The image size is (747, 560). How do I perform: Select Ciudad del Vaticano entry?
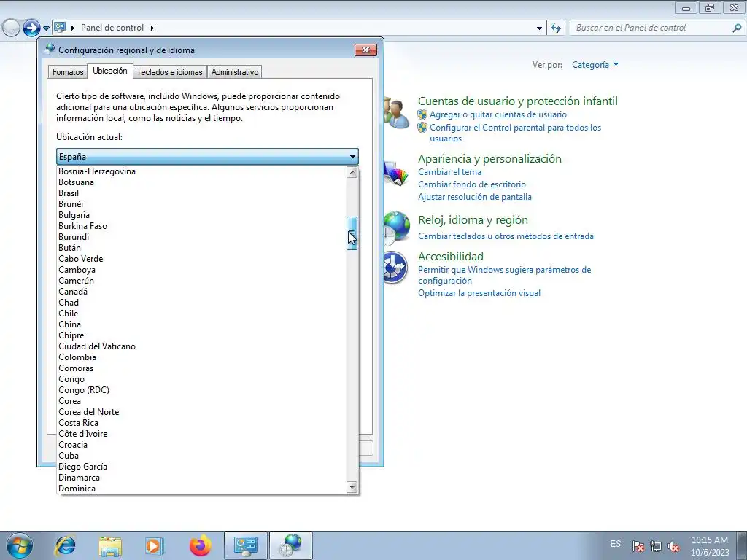tap(201, 346)
